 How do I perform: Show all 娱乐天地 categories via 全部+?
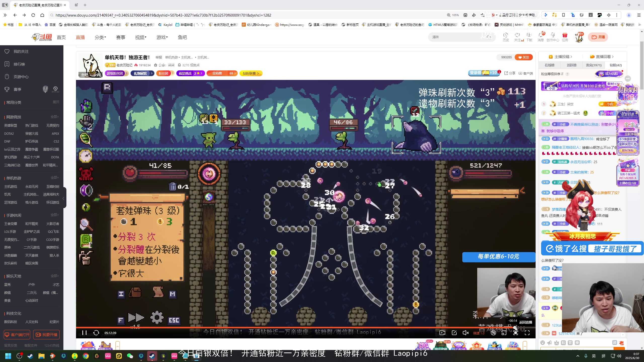pyautogui.click(x=55, y=276)
